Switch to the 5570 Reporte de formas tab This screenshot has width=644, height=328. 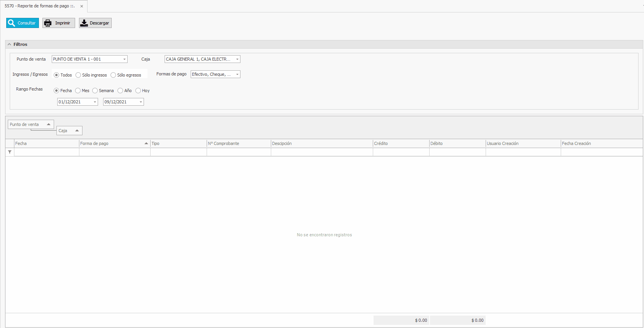39,6
